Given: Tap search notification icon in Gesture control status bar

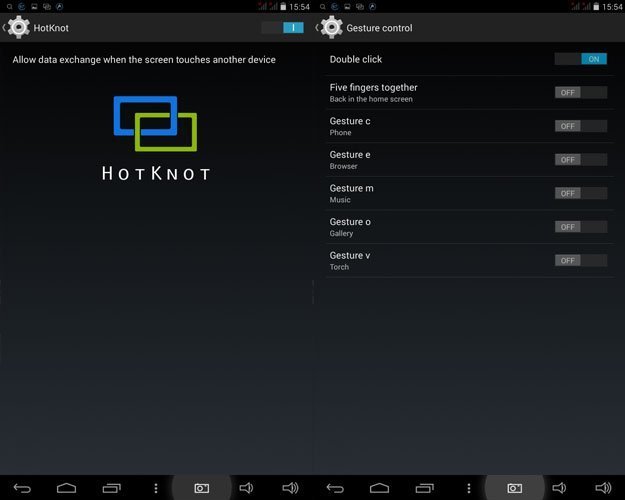Looking at the screenshot, I should click(322, 6).
